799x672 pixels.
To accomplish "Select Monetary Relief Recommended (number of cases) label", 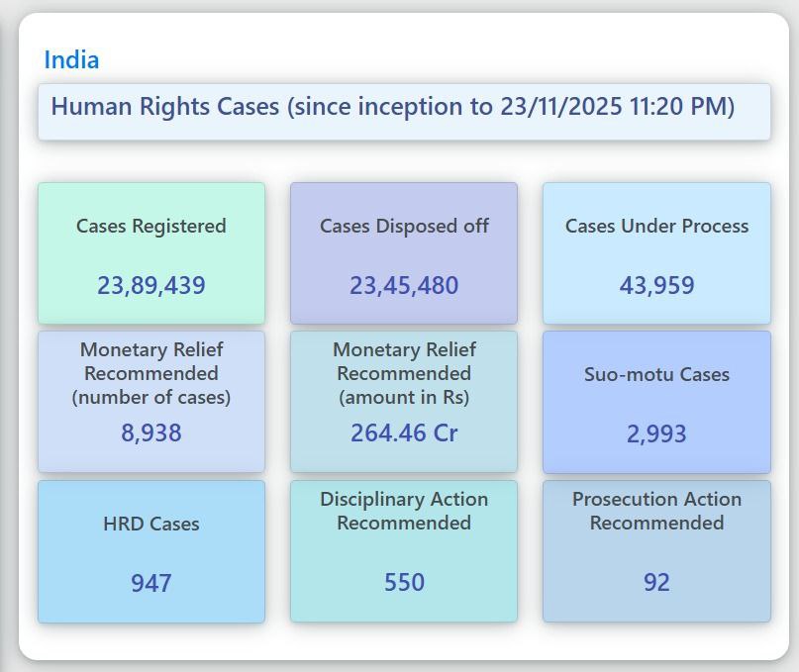I will point(151,373).
